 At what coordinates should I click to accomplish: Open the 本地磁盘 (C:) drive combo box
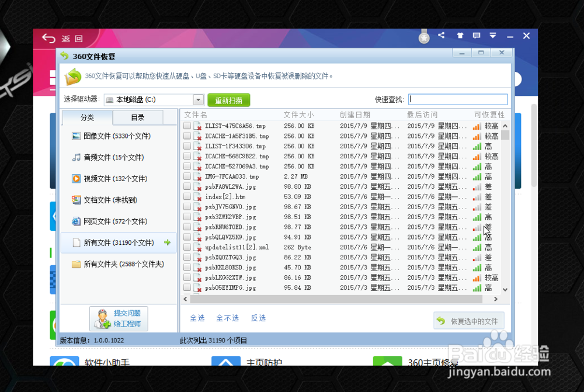154,99
